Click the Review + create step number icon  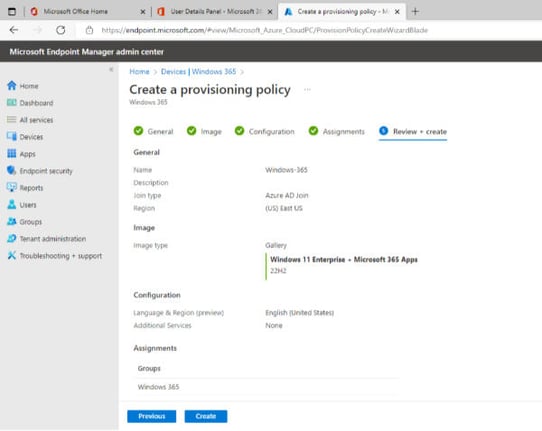[384, 131]
